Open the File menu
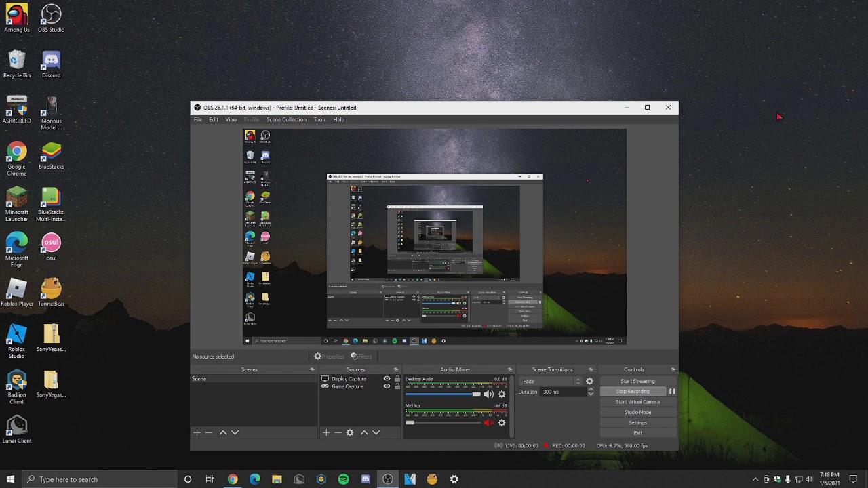This screenshot has width=868, height=488. click(197, 119)
